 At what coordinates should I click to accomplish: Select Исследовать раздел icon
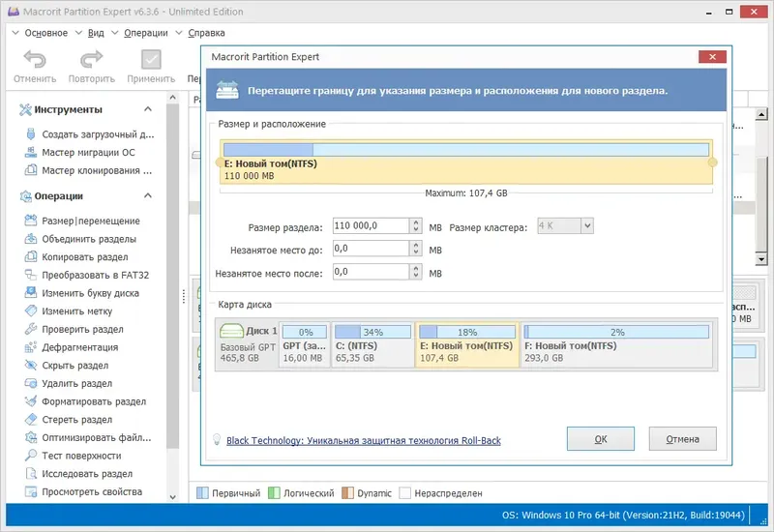31,474
